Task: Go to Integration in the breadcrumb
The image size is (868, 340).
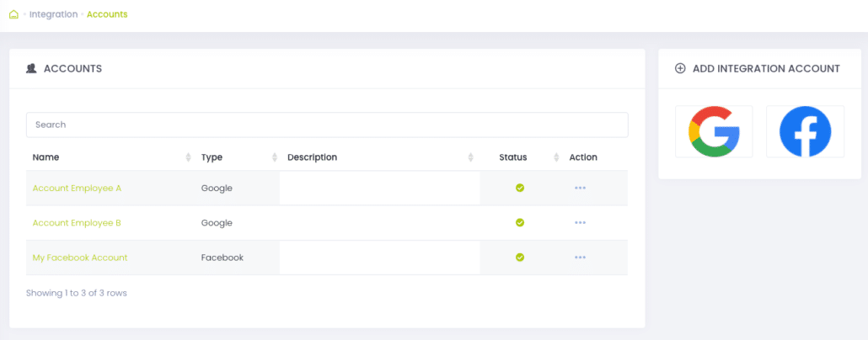Action: (x=53, y=14)
